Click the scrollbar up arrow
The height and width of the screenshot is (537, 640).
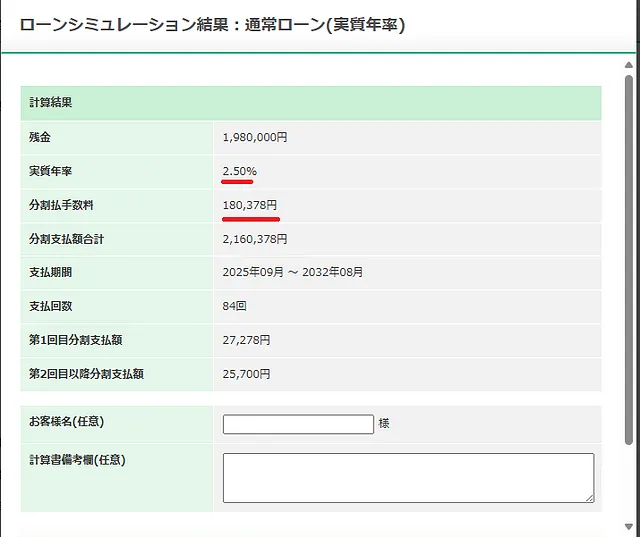click(x=629, y=65)
